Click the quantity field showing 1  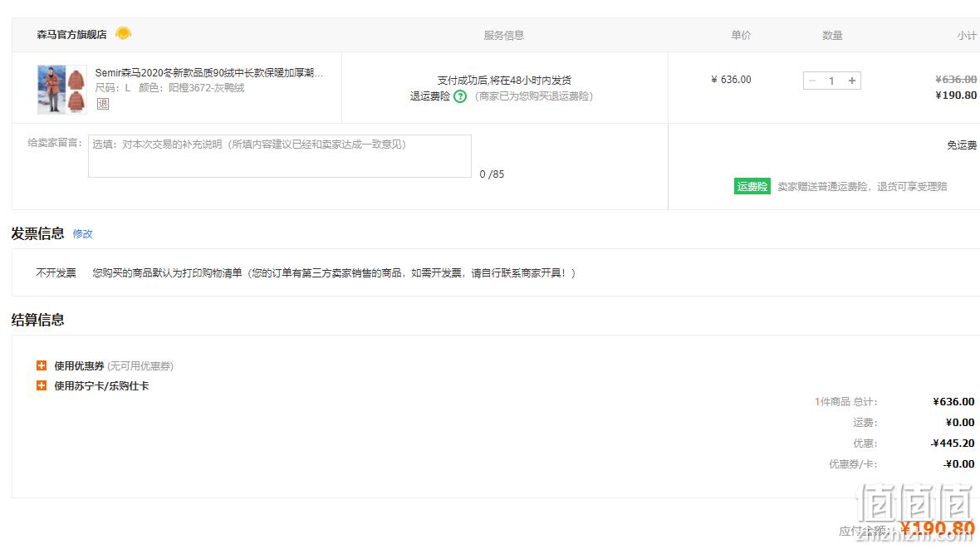[832, 81]
